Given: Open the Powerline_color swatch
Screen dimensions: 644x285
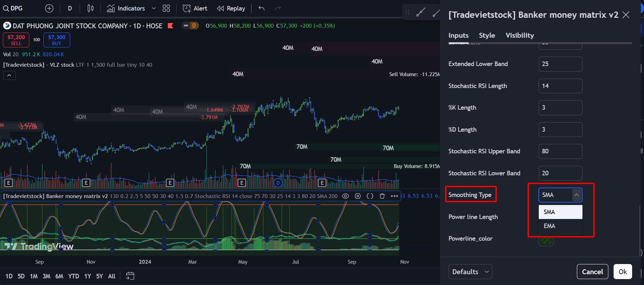Looking at the screenshot, I should 546,240.
